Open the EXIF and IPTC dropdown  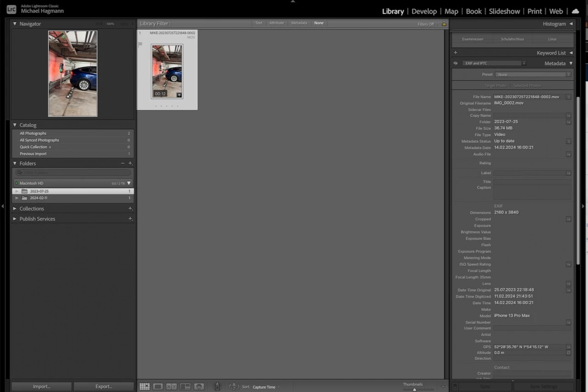click(494, 63)
